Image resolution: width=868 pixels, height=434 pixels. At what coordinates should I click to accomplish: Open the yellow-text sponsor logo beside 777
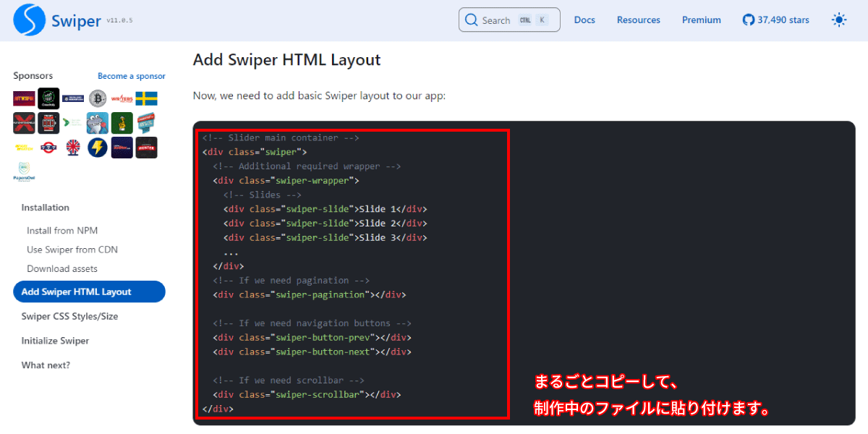pos(24,148)
